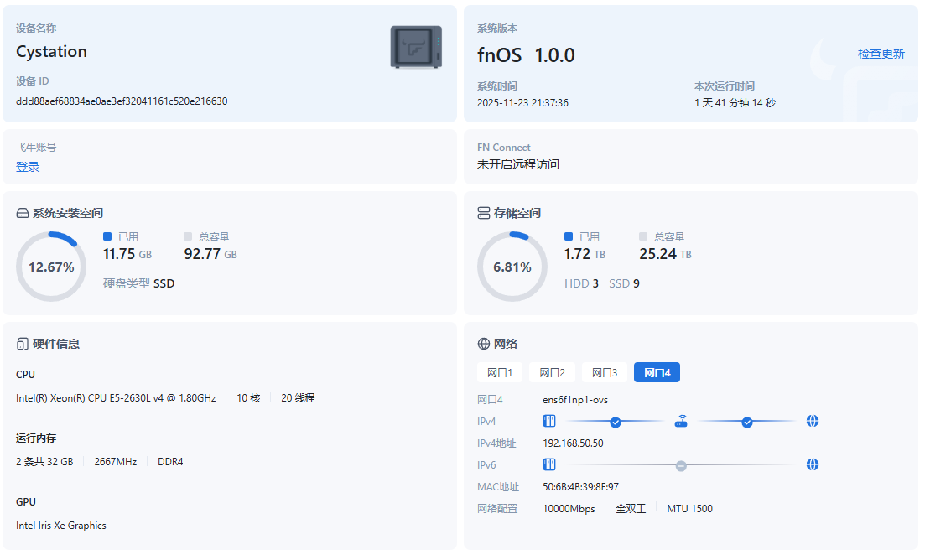Click the 12.67% usage ring chart
The width and height of the screenshot is (925, 560).
(x=51, y=267)
